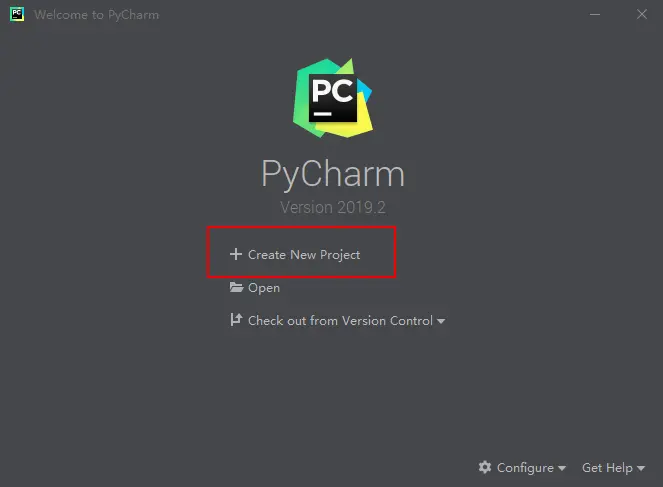Image resolution: width=663 pixels, height=487 pixels.
Task: Open the Configure menu label
Action: tap(525, 468)
